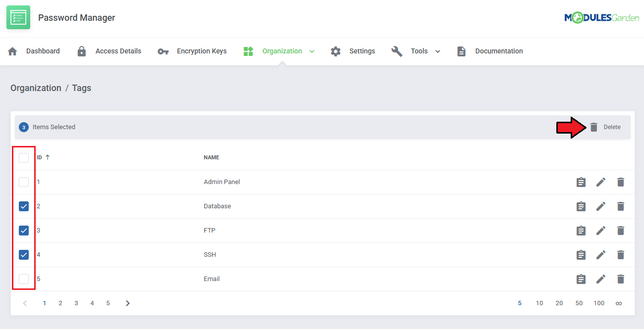Viewport: 644px width, 329px height.
Task: Edit the Email tag
Action: [601, 279]
